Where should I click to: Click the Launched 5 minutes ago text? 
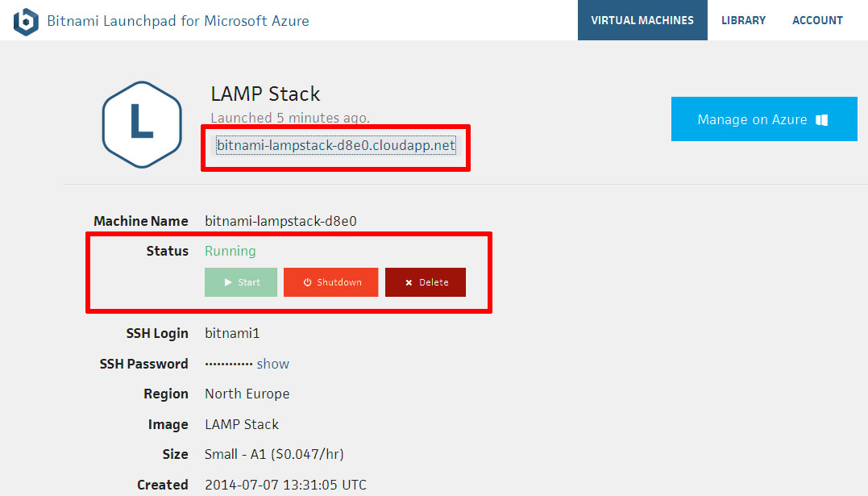pyautogui.click(x=290, y=118)
